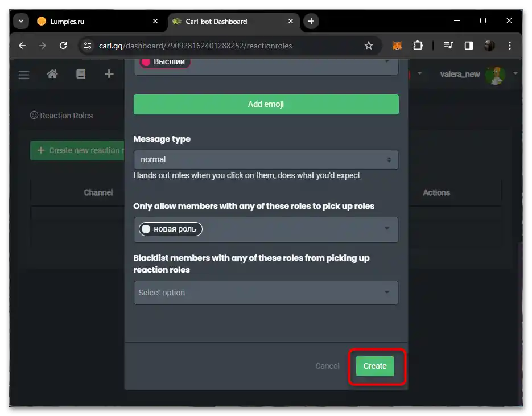Open the browser extensions puzzle icon
This screenshot has height=416, width=532.
click(x=418, y=46)
